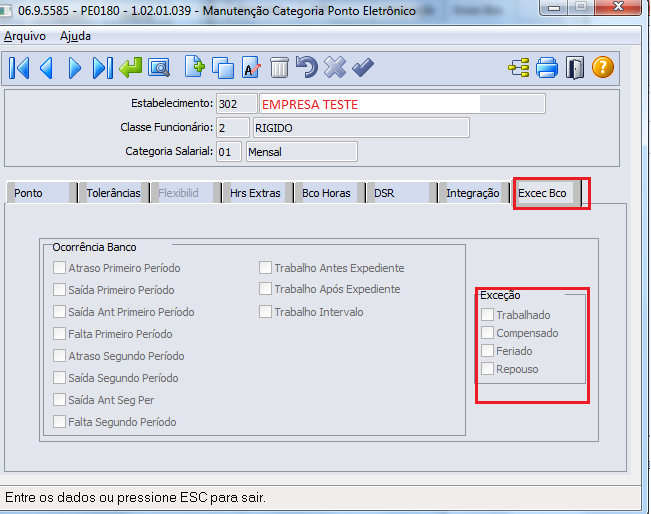The image size is (651, 514).
Task: Check Atraso Primeiro Período
Action: point(59,267)
